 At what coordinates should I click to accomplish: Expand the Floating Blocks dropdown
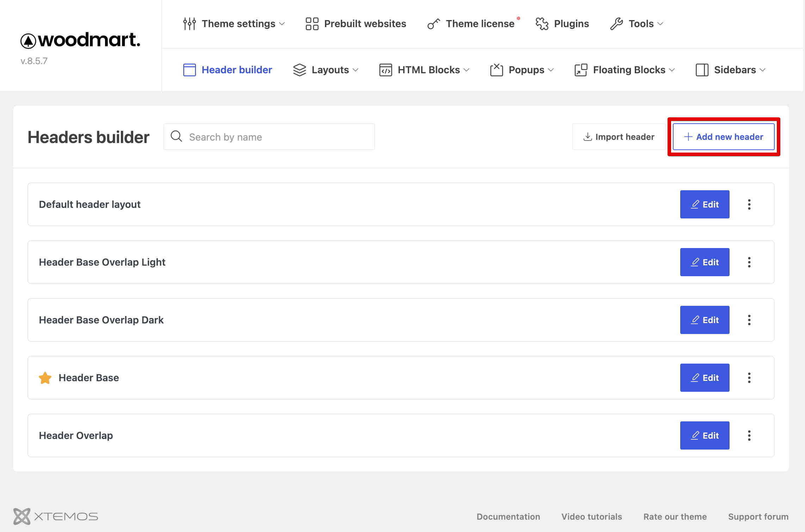tap(625, 70)
